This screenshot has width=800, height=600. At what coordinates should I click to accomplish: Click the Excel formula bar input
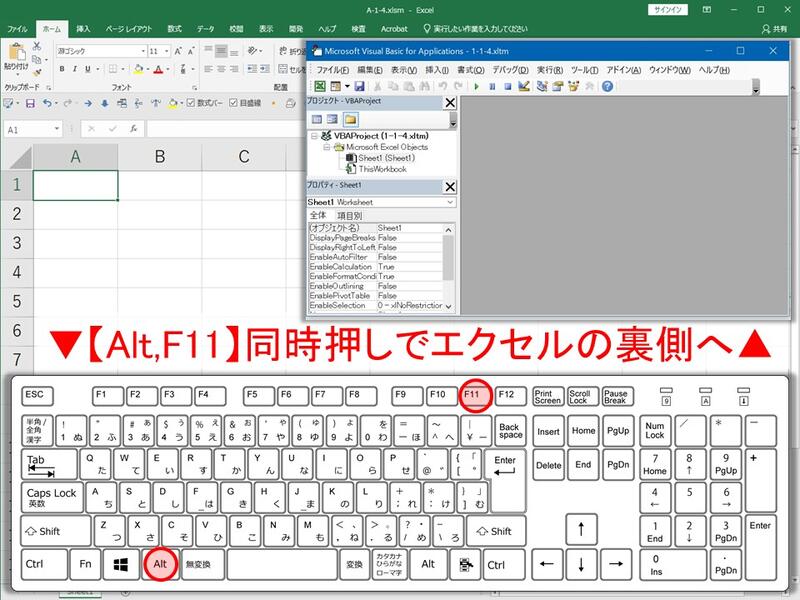point(226,129)
